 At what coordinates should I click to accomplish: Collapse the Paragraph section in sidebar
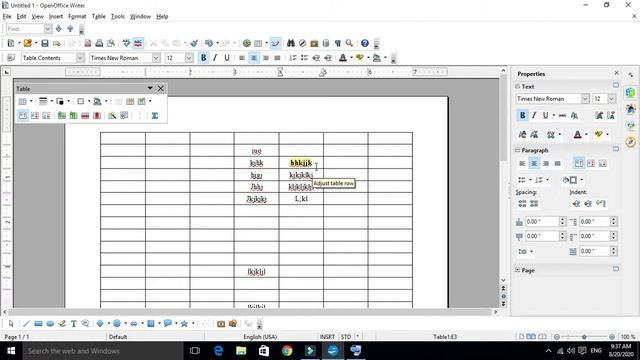518,150
